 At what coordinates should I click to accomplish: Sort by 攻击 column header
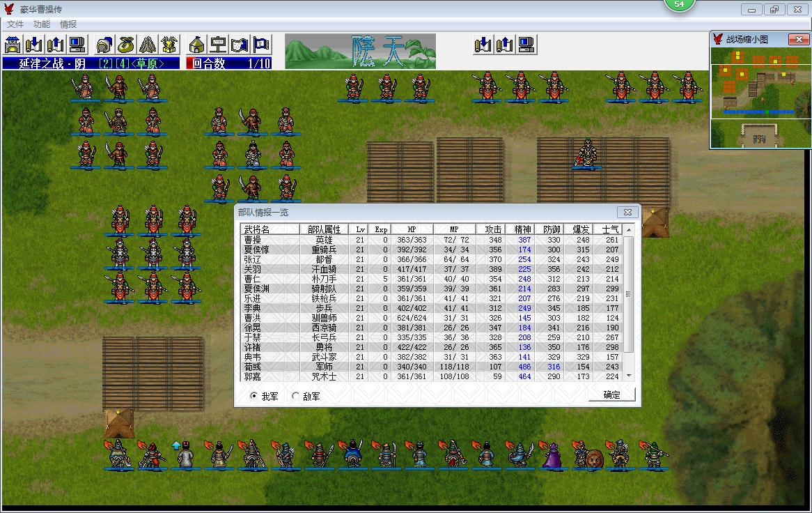click(x=490, y=229)
